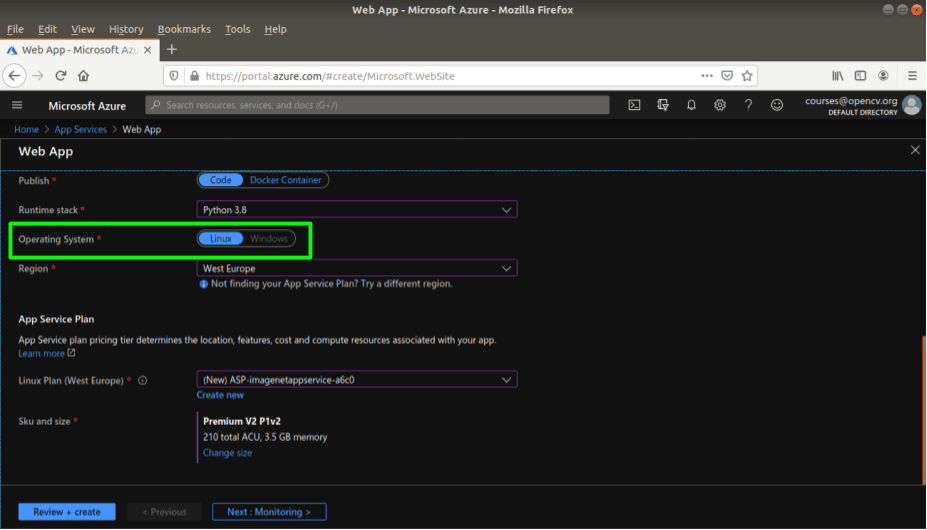
Task: Click the site security padlock icon
Action: pos(195,76)
